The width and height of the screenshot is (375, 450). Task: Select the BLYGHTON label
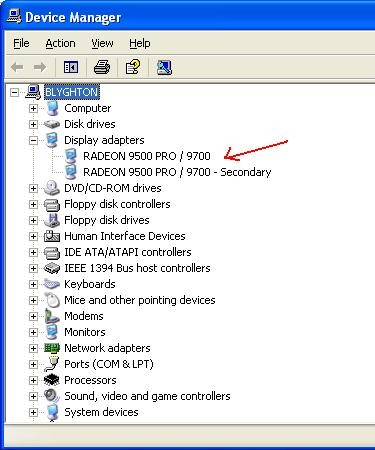[72, 92]
